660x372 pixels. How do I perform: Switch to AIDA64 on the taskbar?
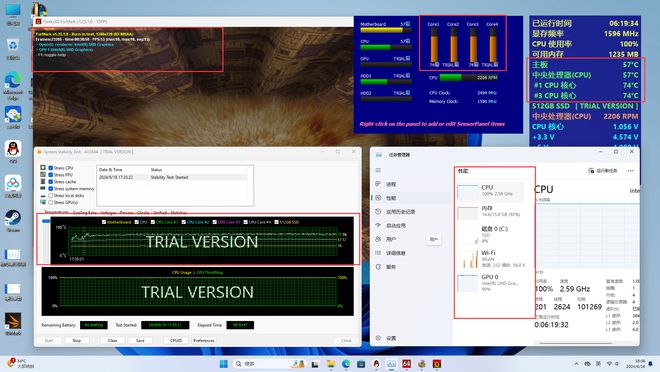407,364
